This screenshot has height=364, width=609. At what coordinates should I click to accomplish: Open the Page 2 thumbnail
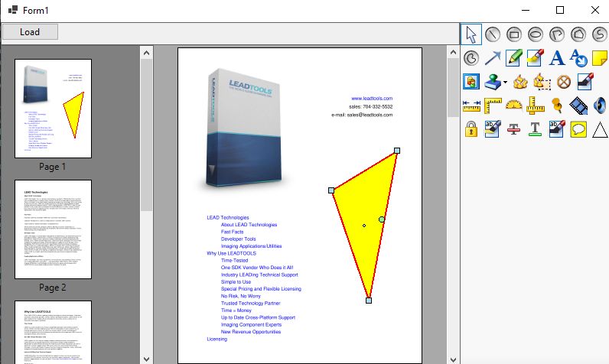[54, 229]
